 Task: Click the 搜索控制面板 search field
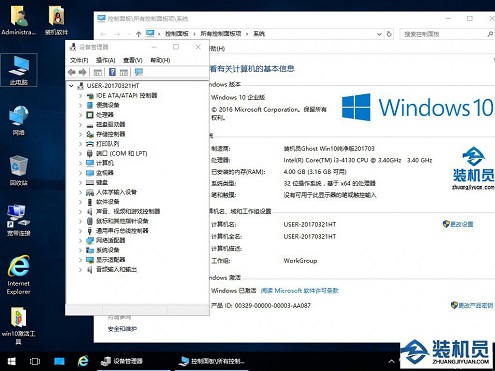(447, 34)
